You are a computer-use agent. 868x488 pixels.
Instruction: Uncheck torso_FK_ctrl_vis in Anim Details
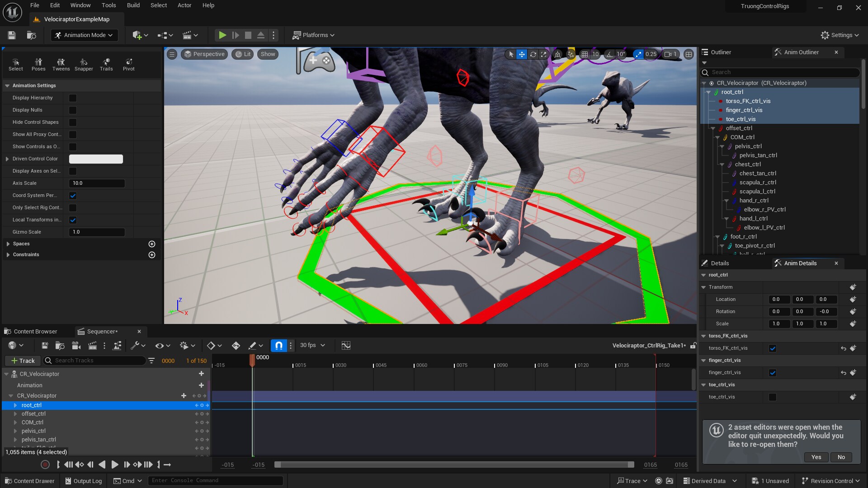pyautogui.click(x=773, y=348)
